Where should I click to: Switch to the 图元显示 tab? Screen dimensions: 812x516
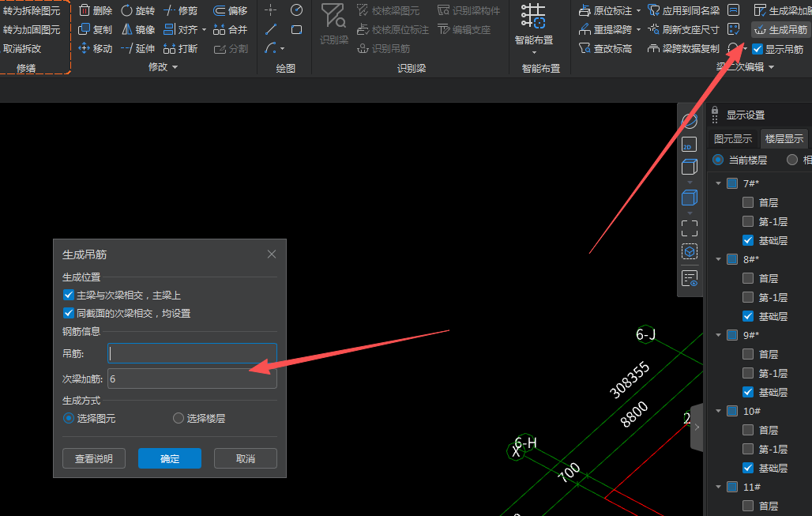[733, 139]
